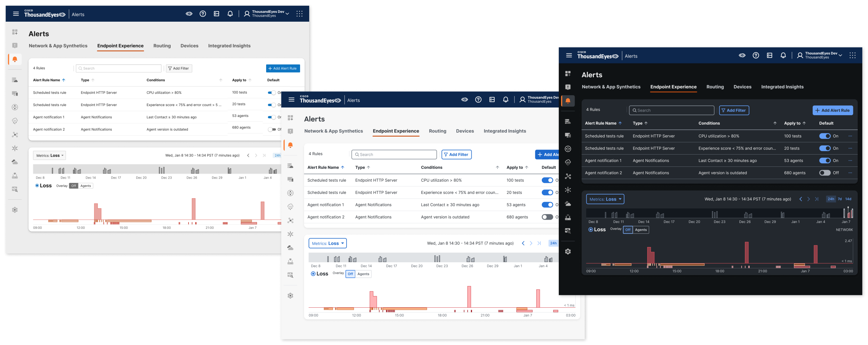Click the help question-mark icon in the dark-theme window

[756, 56]
